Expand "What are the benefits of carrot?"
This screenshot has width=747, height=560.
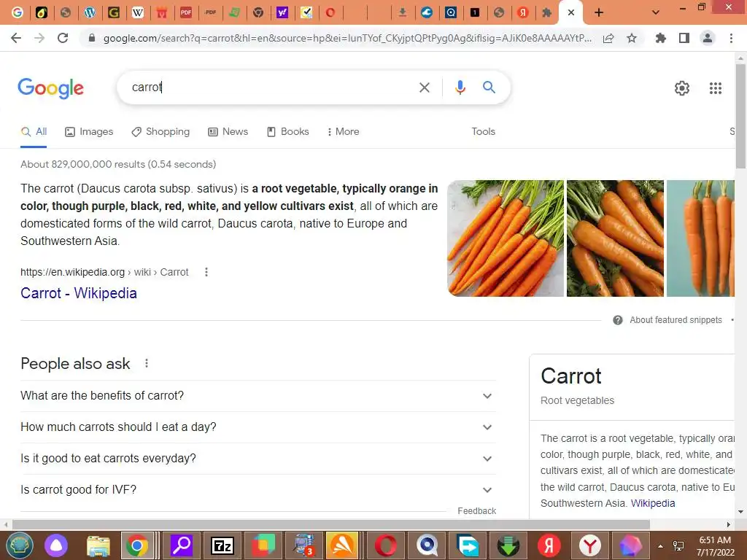pos(258,396)
